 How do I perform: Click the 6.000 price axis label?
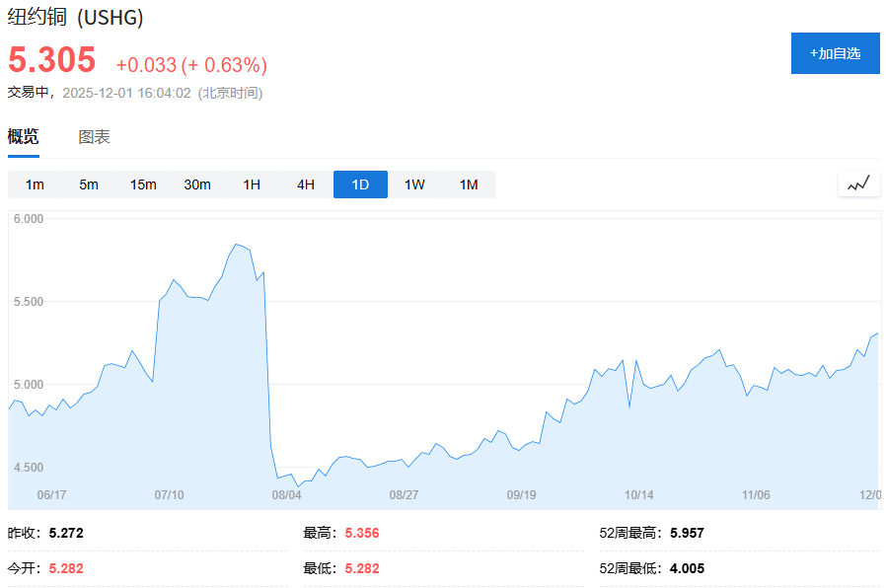29,219
